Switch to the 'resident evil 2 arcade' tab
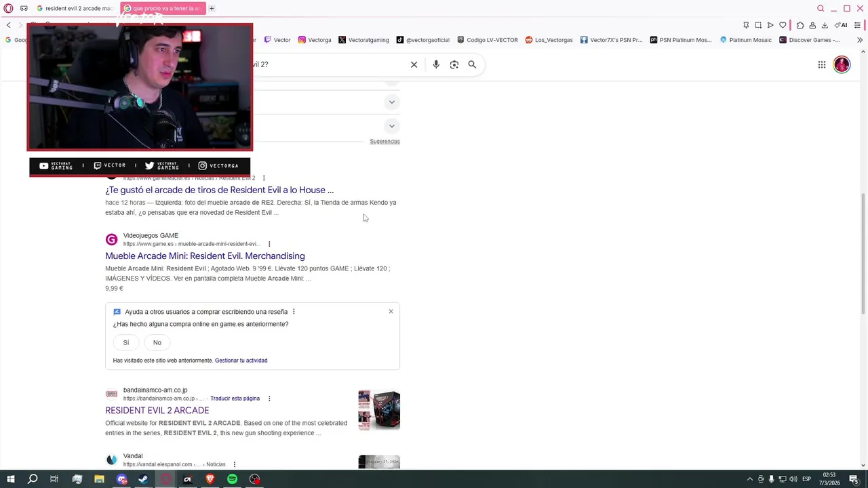Screen dimensions: 868x488 (75, 8)
